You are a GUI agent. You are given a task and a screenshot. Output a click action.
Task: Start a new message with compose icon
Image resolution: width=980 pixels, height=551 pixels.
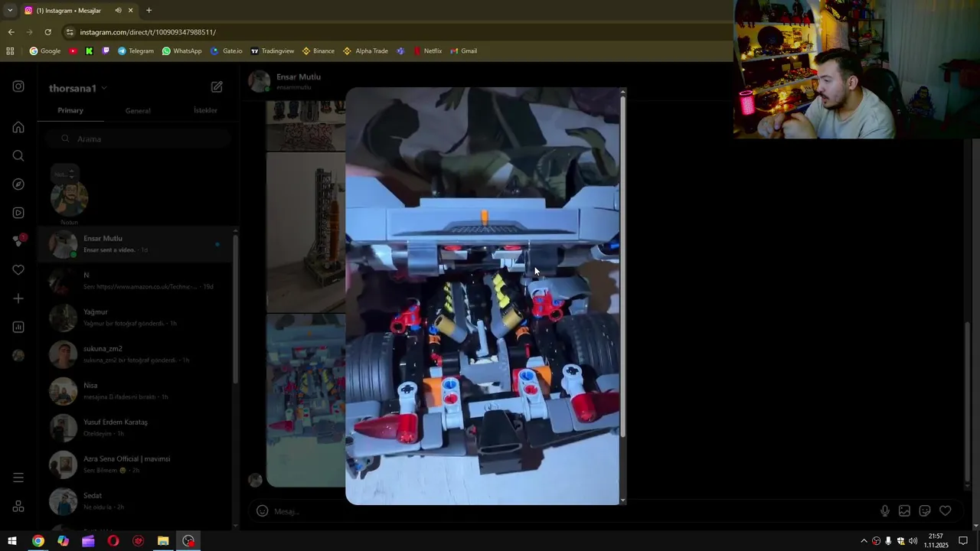click(217, 87)
